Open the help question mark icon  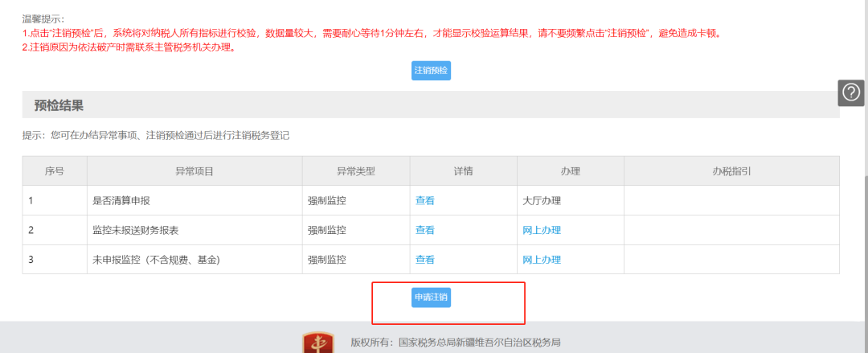[851, 92]
